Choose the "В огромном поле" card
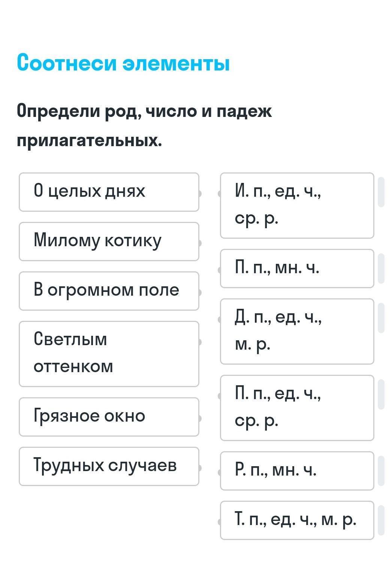The width and height of the screenshot is (392, 579). [x=109, y=291]
